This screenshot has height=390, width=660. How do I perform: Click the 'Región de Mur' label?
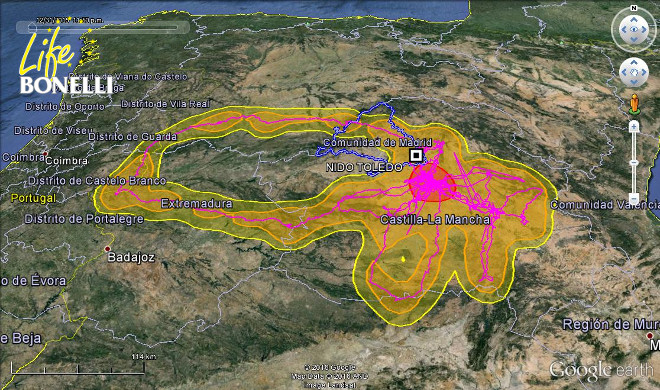611,324
